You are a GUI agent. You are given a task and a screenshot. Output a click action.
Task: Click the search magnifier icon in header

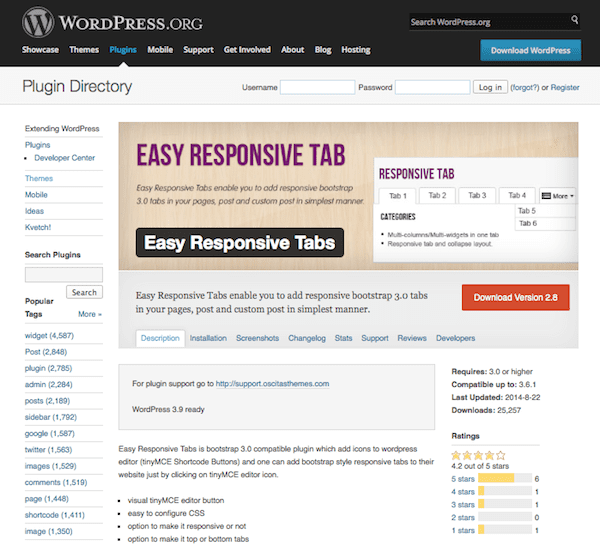click(x=573, y=21)
